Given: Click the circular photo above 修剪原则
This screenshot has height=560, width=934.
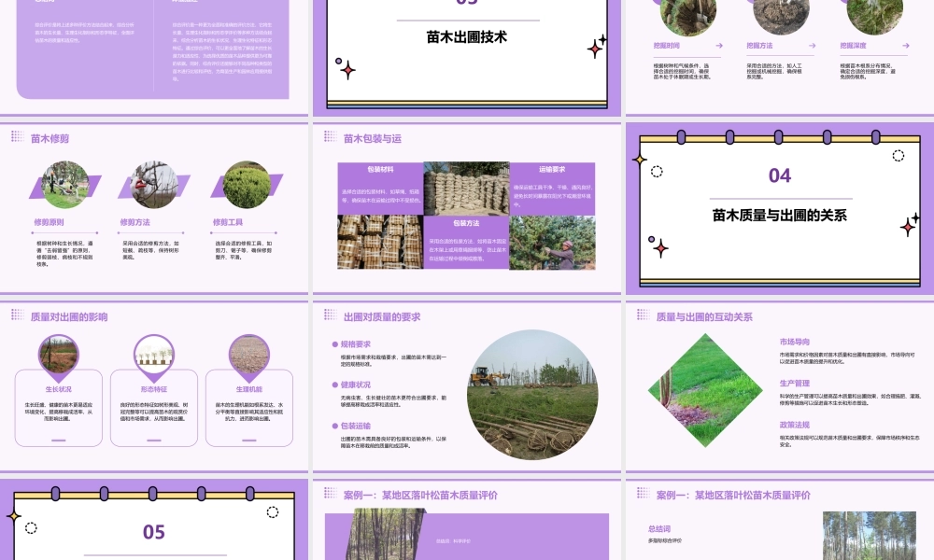Looking at the screenshot, I should tap(65, 185).
